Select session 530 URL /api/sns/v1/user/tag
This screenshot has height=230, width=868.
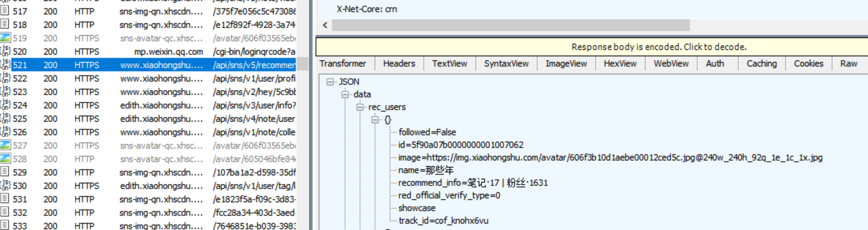tap(254, 186)
